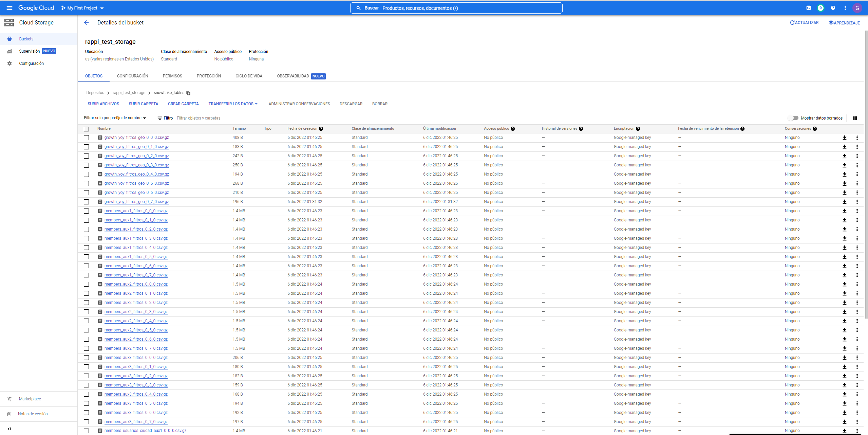Show help for Fecha de vencimiento de la retención
The height and width of the screenshot is (435, 868).
742,129
